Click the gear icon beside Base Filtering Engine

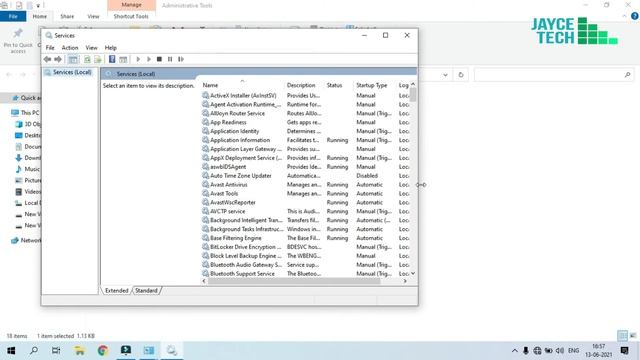(206, 238)
